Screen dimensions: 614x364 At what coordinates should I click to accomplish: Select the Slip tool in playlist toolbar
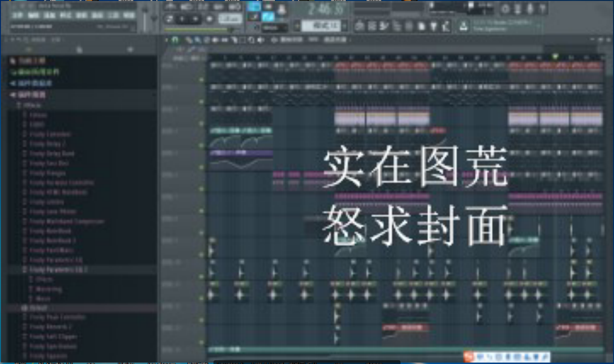click(x=224, y=40)
